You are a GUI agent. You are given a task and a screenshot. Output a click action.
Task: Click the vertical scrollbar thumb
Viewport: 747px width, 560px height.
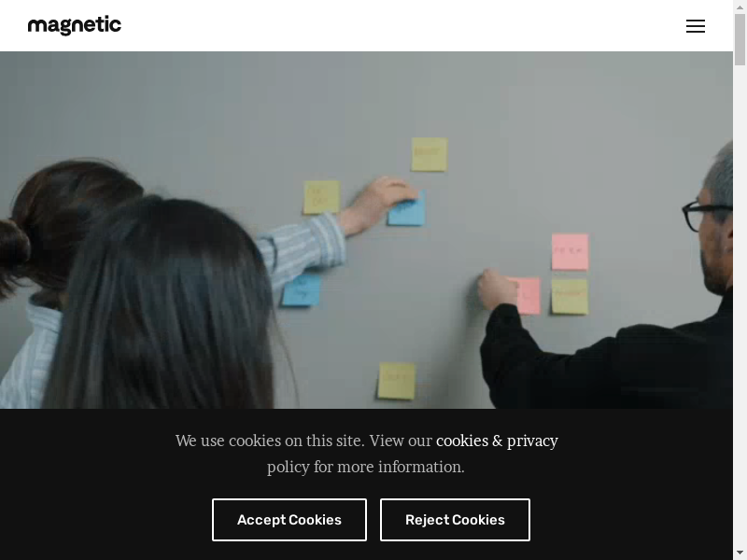(x=740, y=39)
